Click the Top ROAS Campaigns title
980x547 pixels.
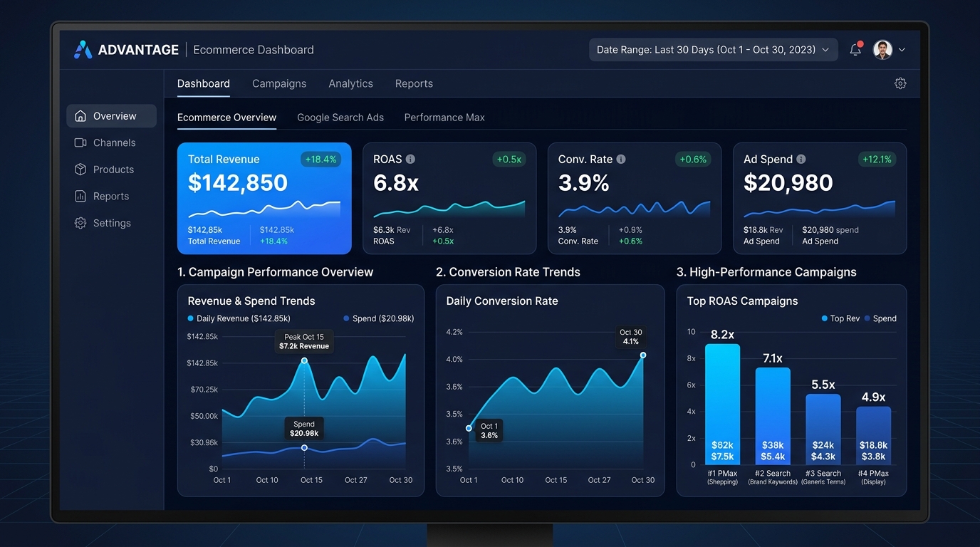(x=742, y=301)
